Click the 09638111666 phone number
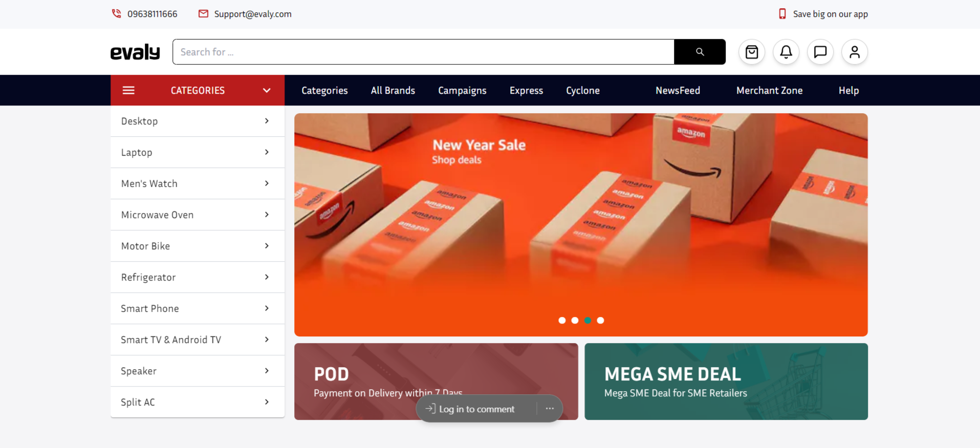 (x=153, y=14)
